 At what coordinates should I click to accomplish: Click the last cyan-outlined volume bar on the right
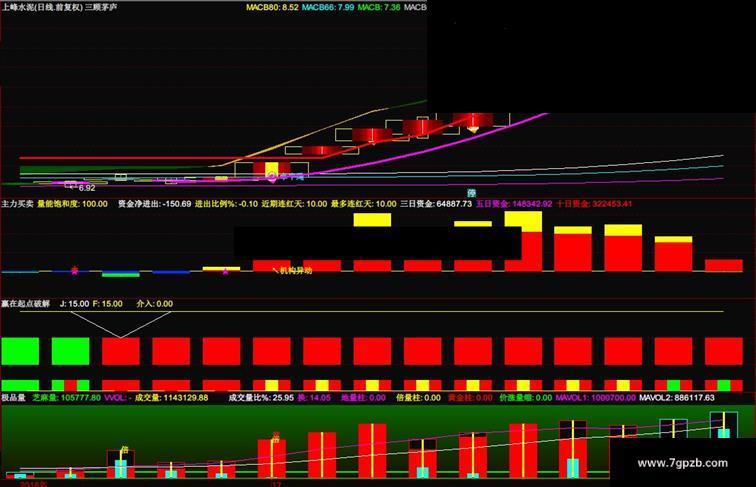pyautogui.click(x=724, y=425)
